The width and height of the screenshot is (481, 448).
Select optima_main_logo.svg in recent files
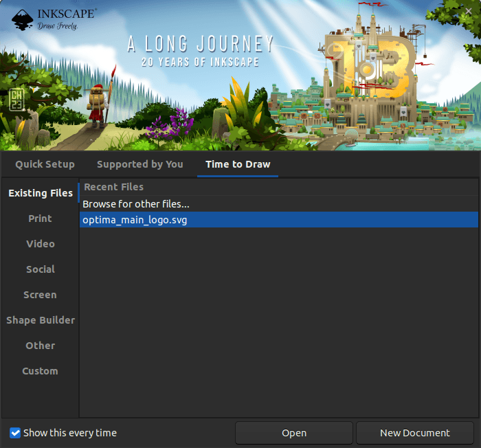click(x=279, y=220)
